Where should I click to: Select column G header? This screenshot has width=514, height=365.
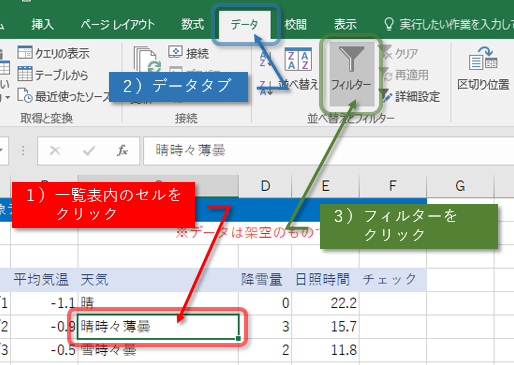[x=460, y=186]
